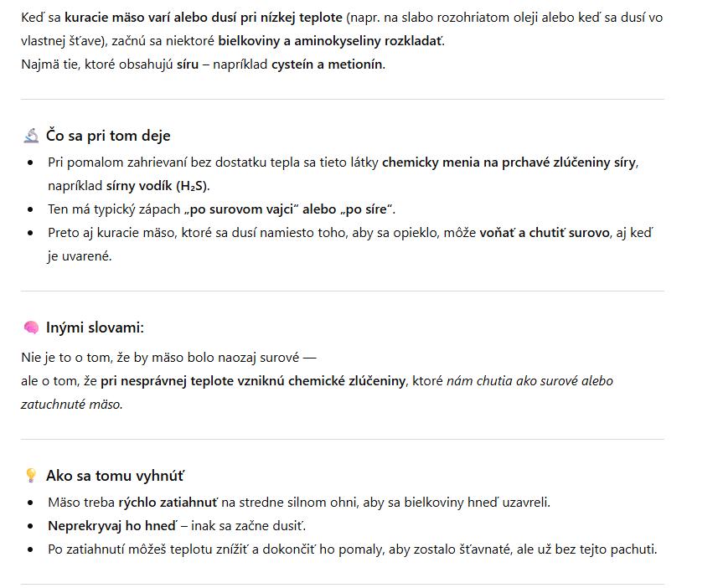
Task: Click the microscope emoji icon
Action: point(31,136)
